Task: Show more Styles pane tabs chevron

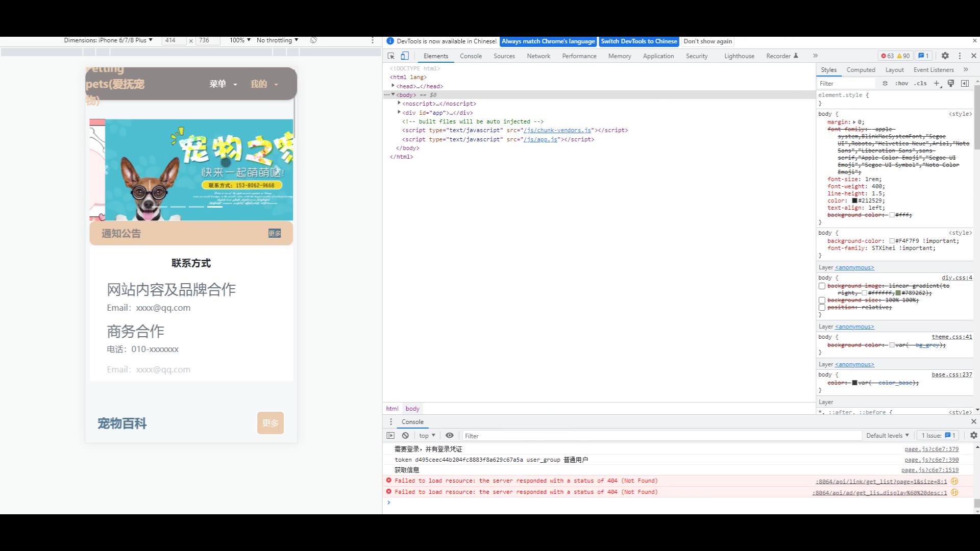Action: pyautogui.click(x=966, y=69)
